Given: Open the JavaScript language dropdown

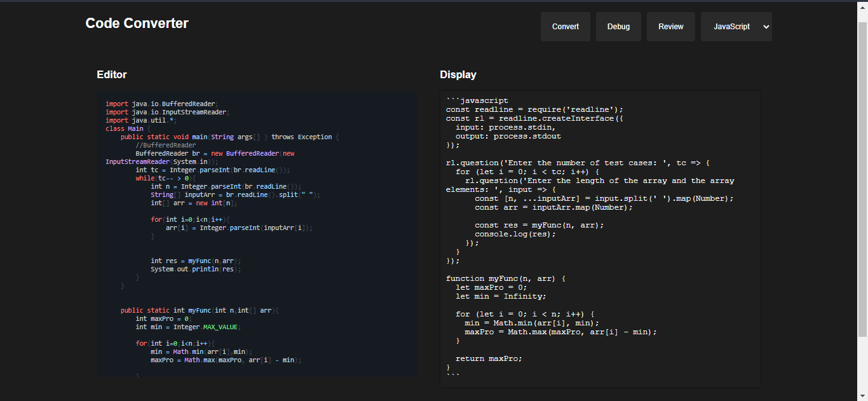Looking at the screenshot, I should (736, 27).
